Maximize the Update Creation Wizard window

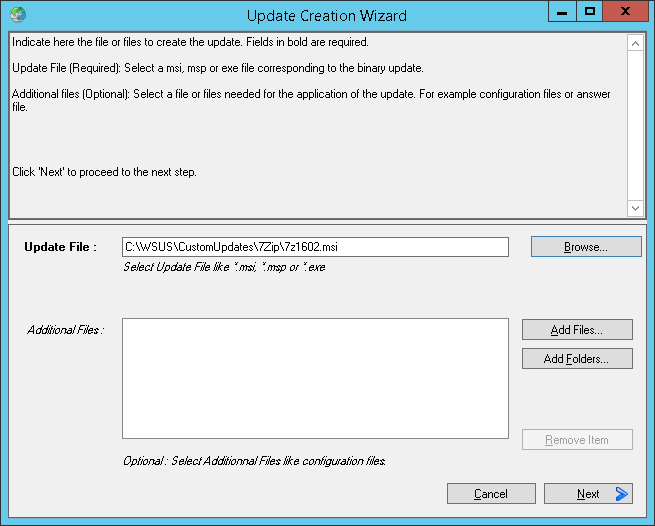[x=589, y=11]
